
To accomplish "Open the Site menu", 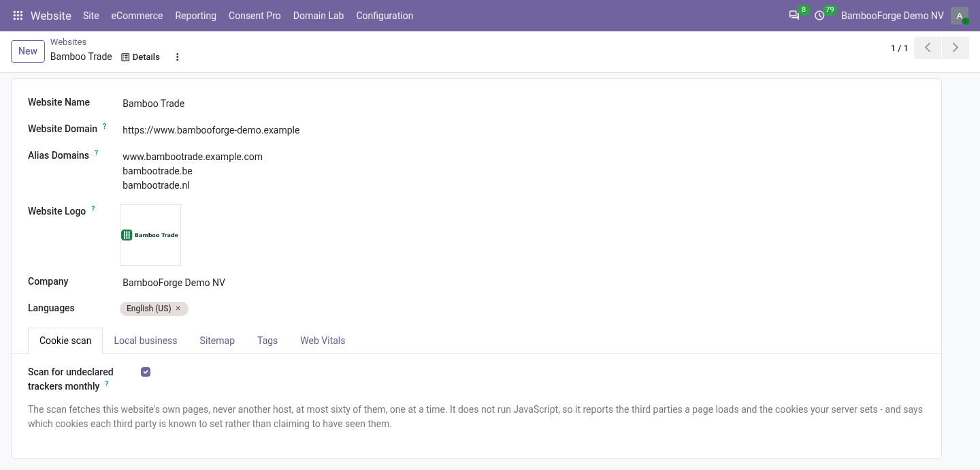I will [x=91, y=16].
